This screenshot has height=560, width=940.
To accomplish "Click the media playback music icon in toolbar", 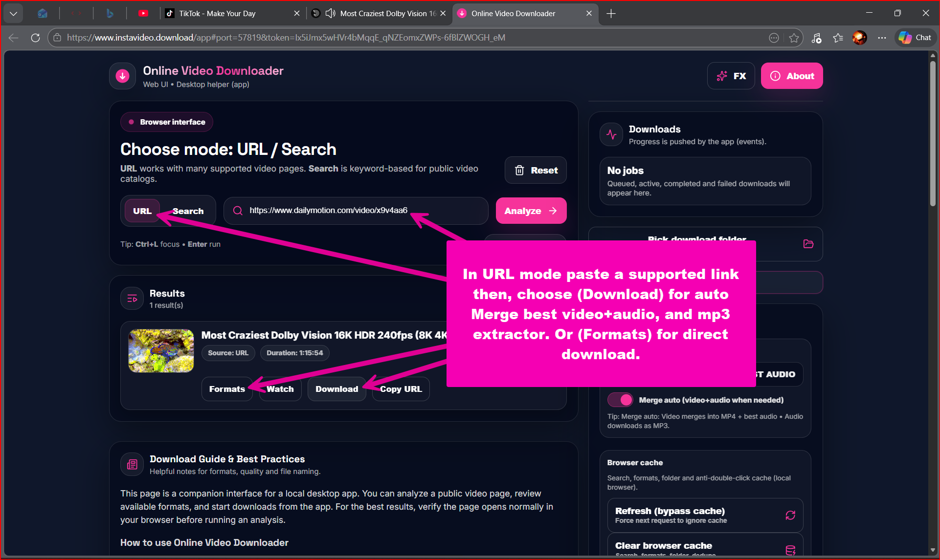I will 817,38.
